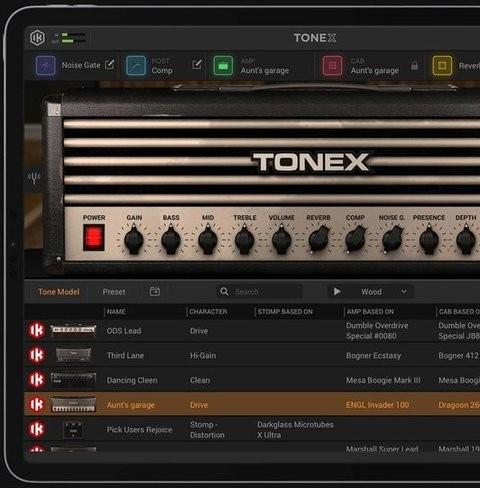Click the Stomp - Distortion character cell
The height and width of the screenshot is (488, 480).
(x=207, y=430)
